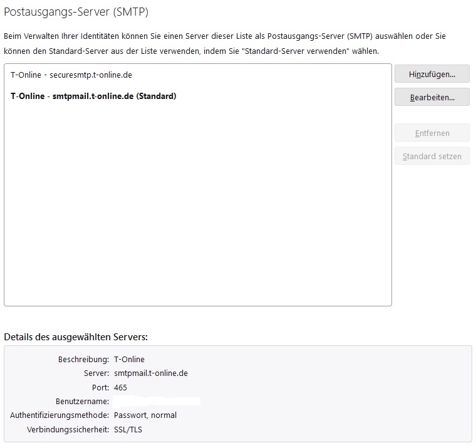Click the server value smtpmail.t-online.de in details
The image size is (476, 448).
coord(151,373)
